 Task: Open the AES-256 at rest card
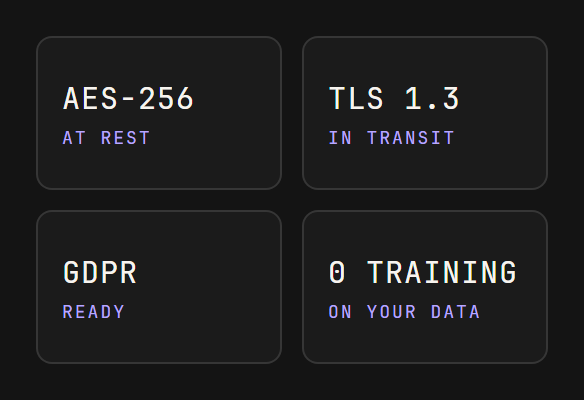tap(159, 113)
